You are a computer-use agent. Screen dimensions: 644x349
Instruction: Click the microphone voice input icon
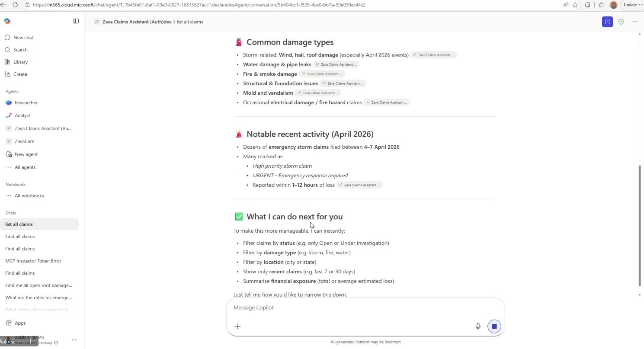pos(478,326)
